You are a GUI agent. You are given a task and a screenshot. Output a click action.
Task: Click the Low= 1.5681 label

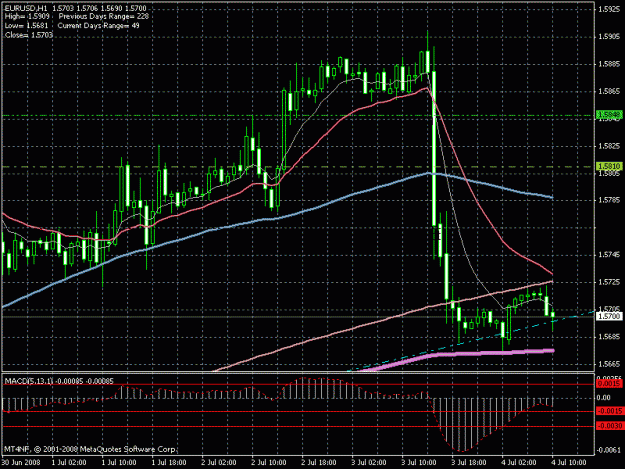[26, 26]
